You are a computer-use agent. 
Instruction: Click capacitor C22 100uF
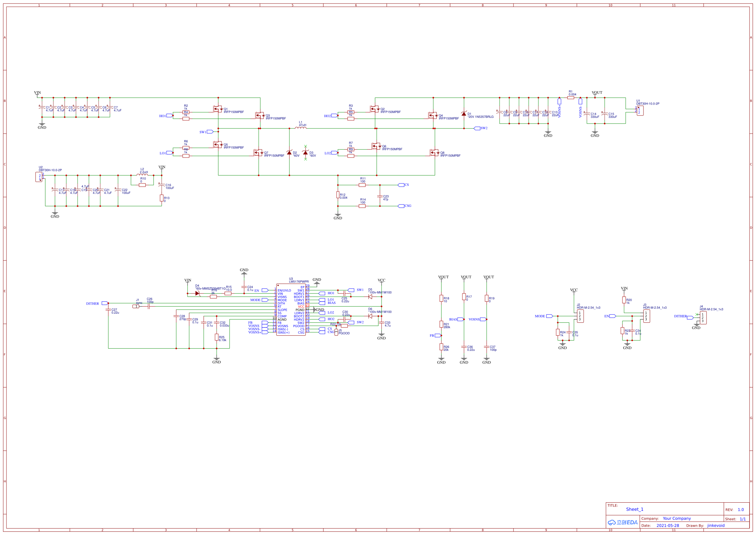point(118,190)
